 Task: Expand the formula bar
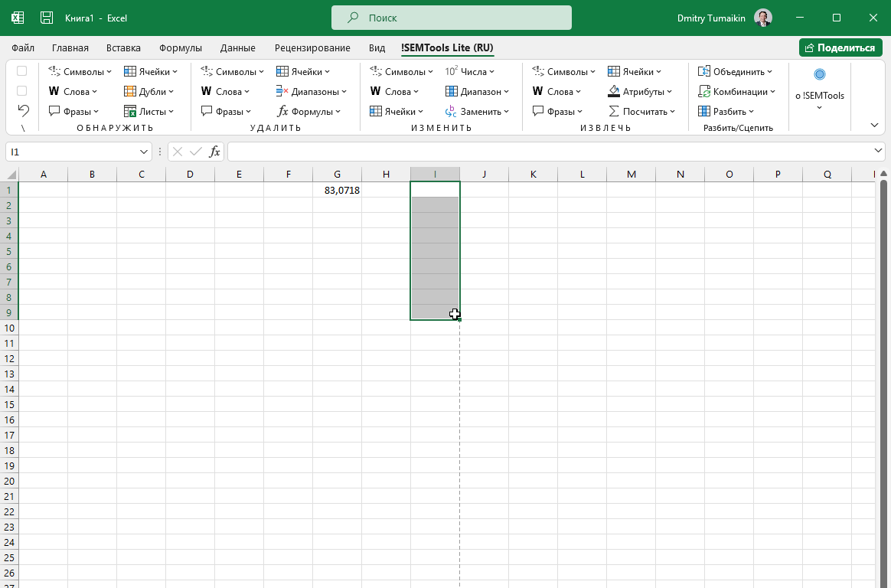[x=878, y=151]
